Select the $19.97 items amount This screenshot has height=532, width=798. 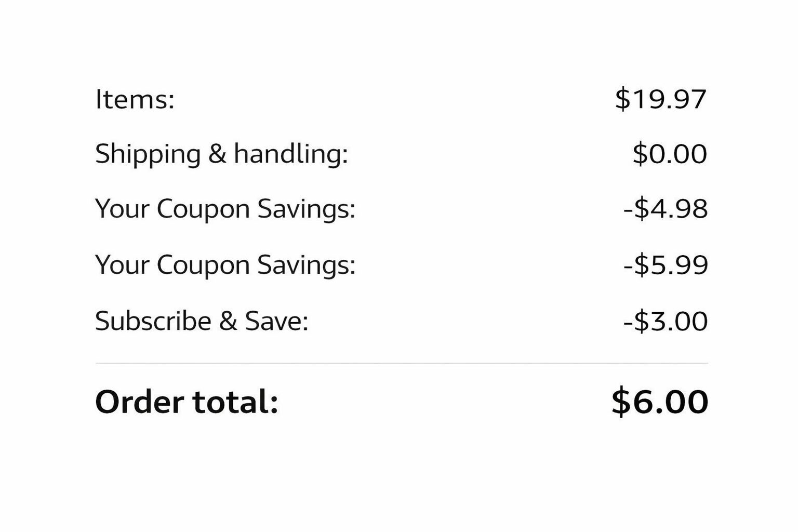coord(660,99)
